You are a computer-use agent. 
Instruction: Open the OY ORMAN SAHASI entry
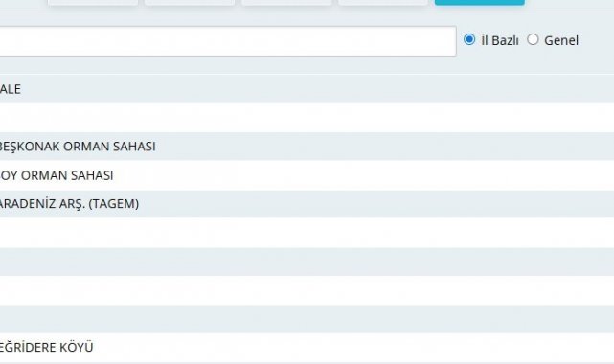307,175
